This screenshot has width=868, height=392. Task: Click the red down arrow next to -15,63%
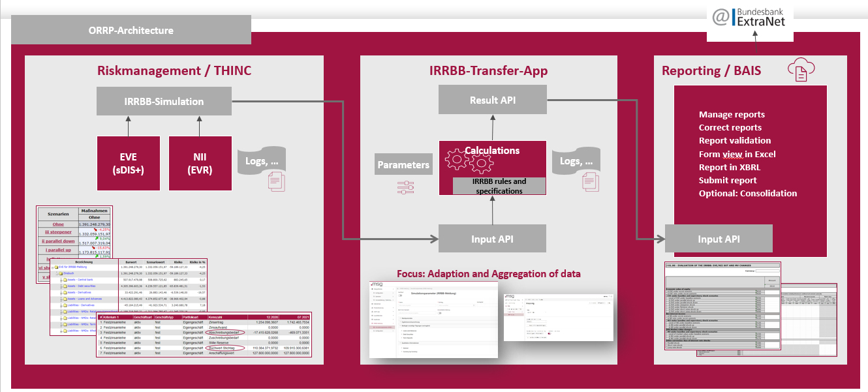pos(93,248)
